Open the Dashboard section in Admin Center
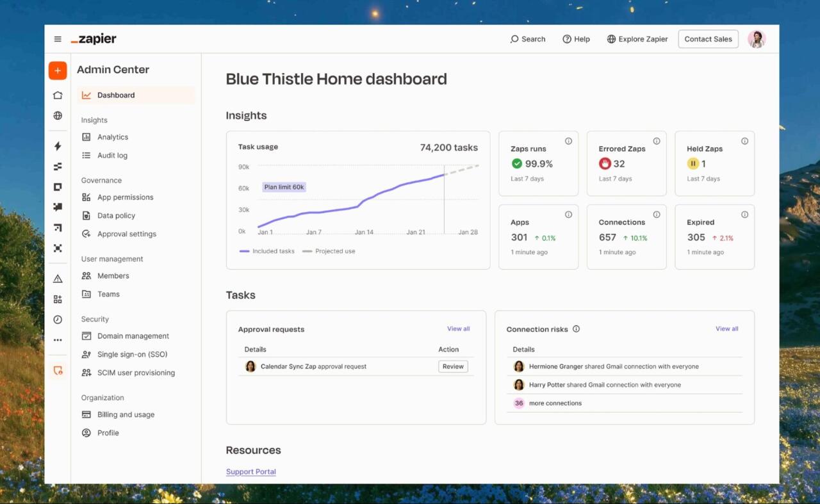 pyautogui.click(x=116, y=95)
